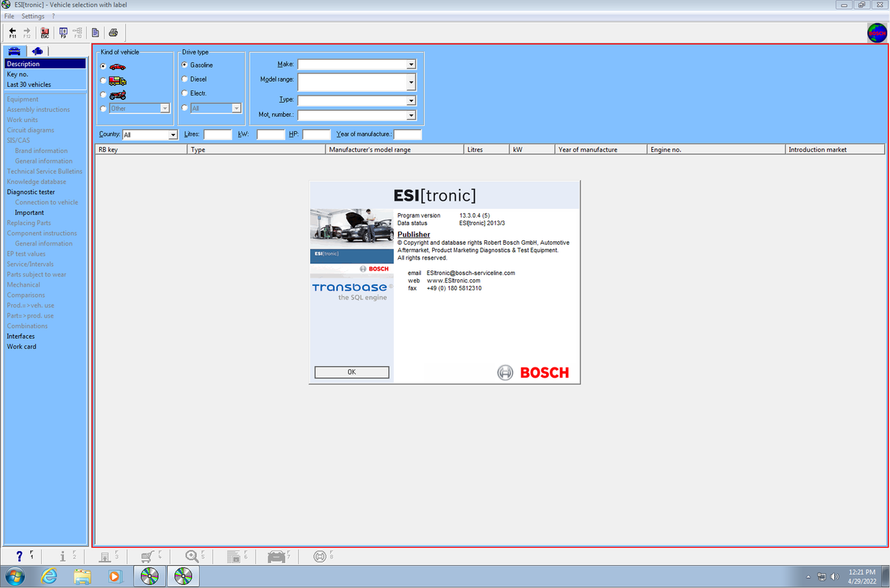
Task: Click the network tray icon
Action: tap(822, 577)
